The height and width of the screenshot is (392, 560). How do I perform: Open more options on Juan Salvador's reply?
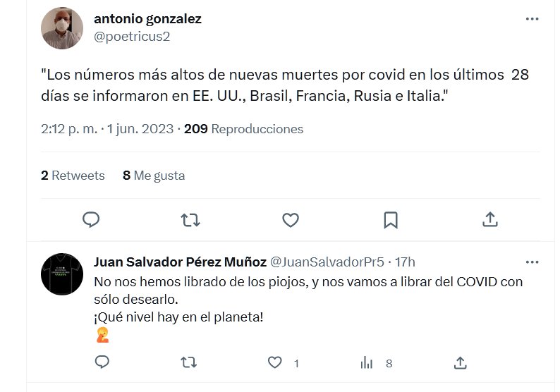pyautogui.click(x=532, y=262)
